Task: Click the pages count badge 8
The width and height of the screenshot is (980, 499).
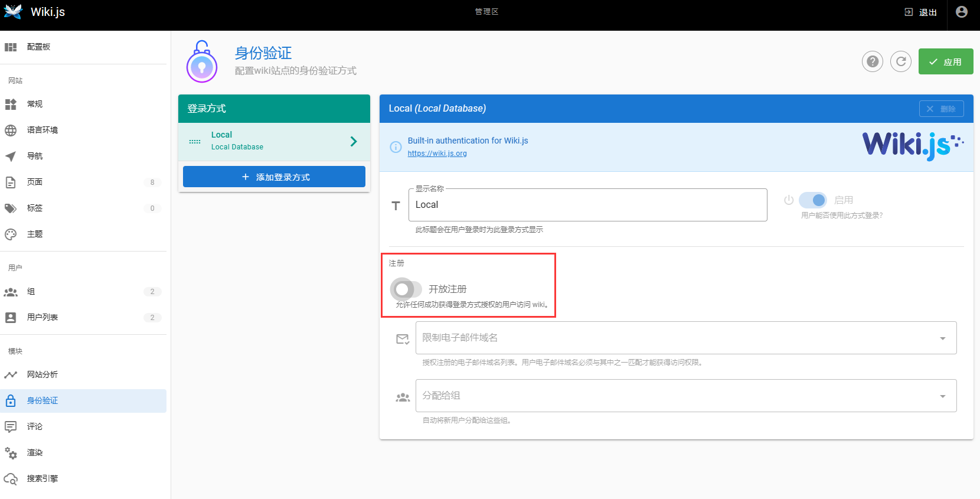Action: [x=152, y=182]
